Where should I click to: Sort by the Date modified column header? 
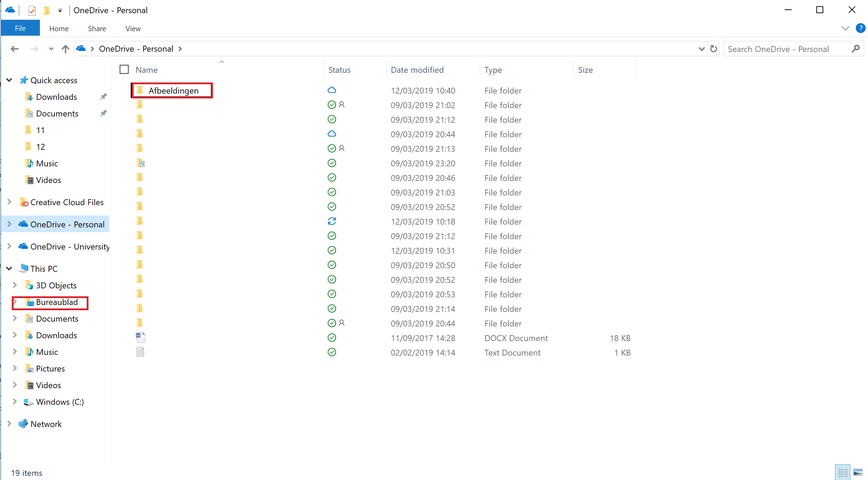(417, 70)
